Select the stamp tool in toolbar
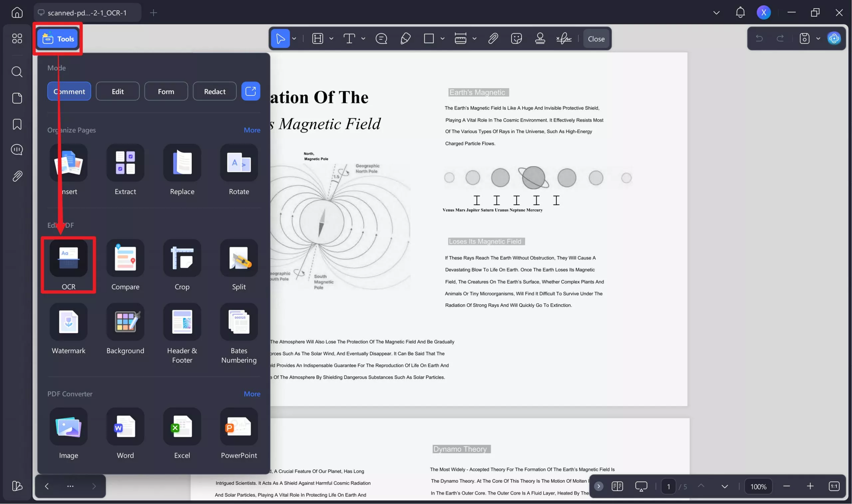The image size is (852, 504). [x=540, y=38]
